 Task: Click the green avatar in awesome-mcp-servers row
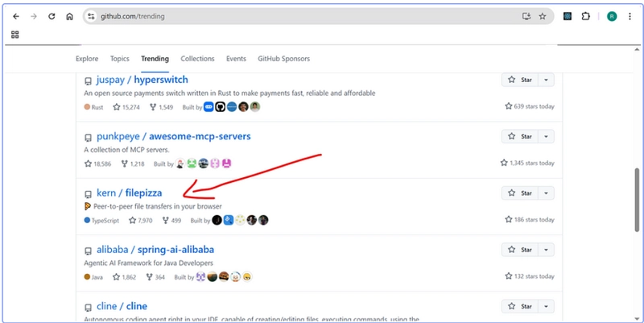(192, 164)
